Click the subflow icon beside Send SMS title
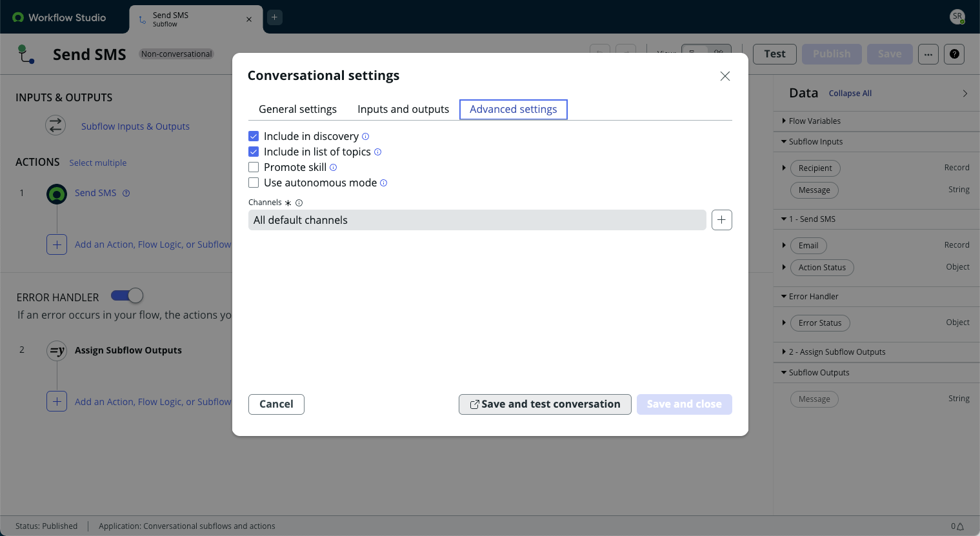This screenshot has height=536, width=980. (x=26, y=54)
